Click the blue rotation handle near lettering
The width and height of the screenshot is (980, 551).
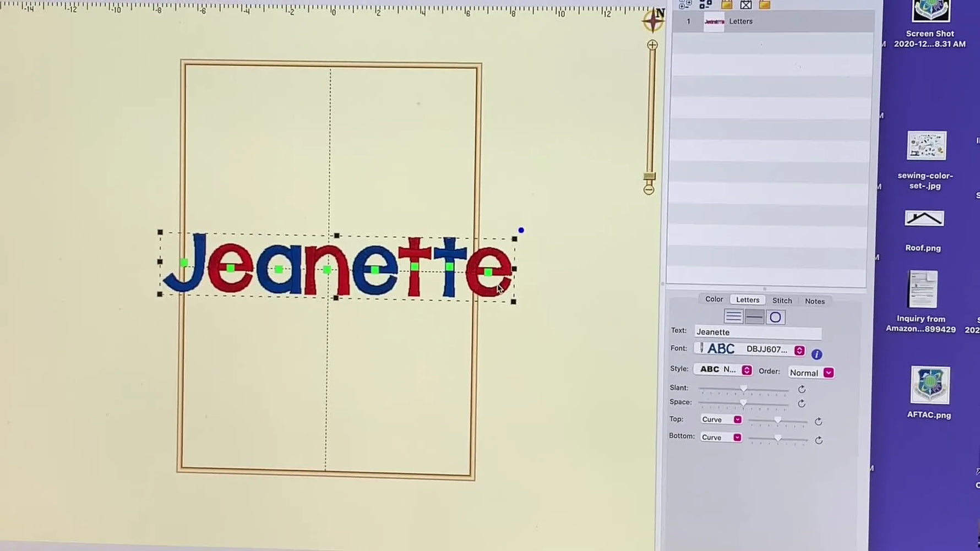521,230
